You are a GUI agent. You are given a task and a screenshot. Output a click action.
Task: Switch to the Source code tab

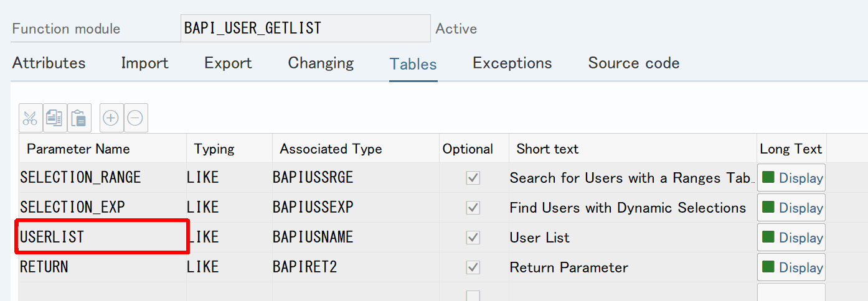click(x=633, y=63)
